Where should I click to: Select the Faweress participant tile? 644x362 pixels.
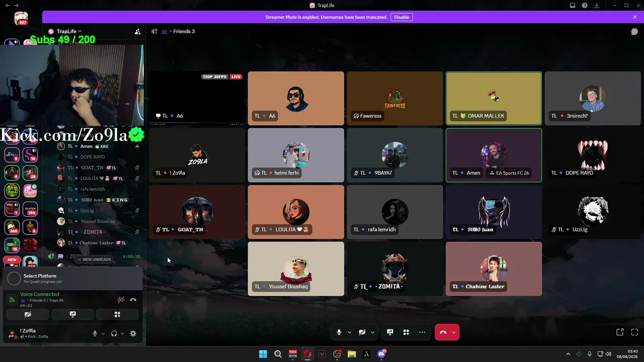tap(395, 98)
